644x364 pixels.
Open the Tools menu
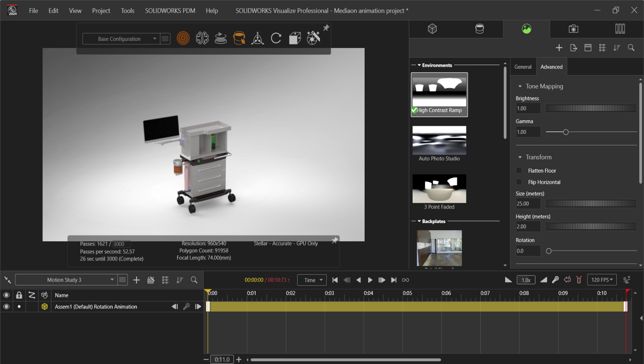tap(127, 10)
